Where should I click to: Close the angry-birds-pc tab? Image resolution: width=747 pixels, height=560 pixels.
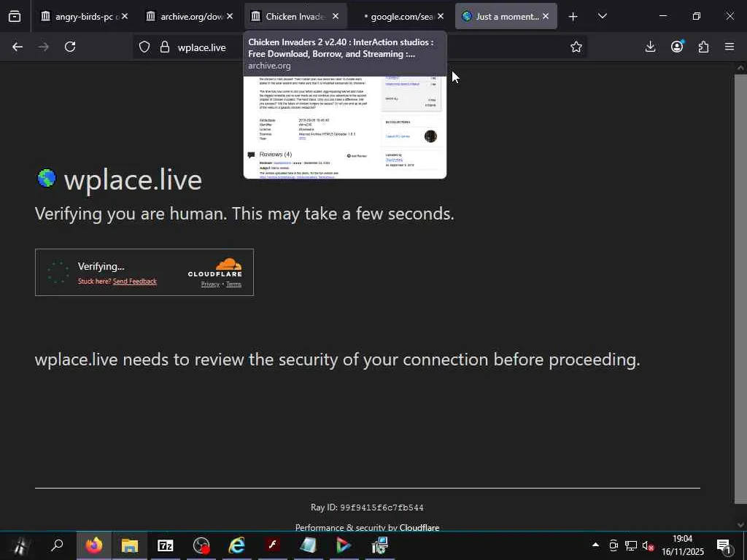pyautogui.click(x=124, y=16)
